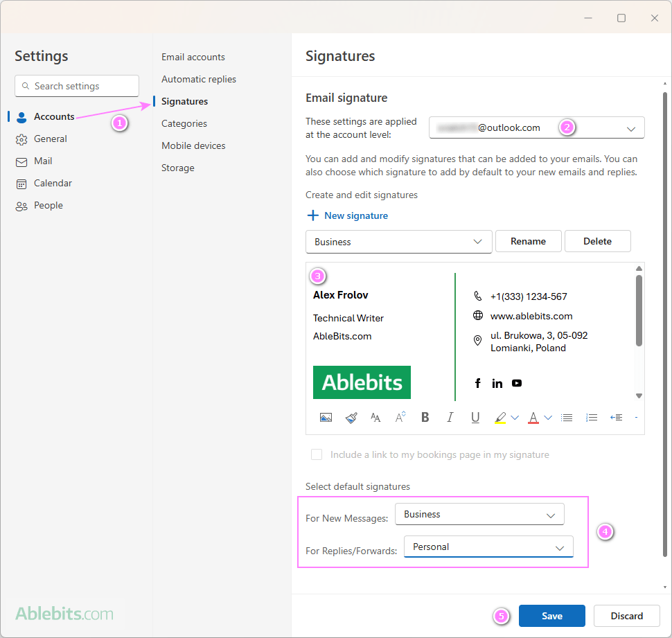Click the Facebook icon in signature
This screenshot has width=672, height=638.
(478, 383)
